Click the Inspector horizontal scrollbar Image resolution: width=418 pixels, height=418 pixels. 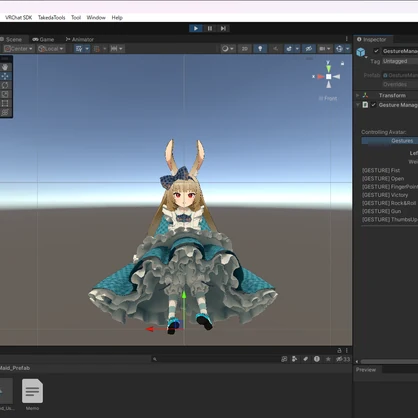[x=389, y=362]
